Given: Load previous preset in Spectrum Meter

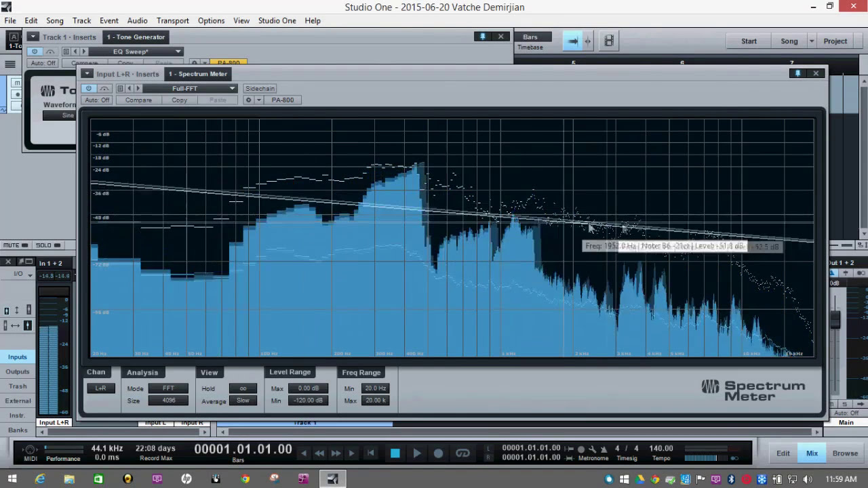Looking at the screenshot, I should coord(130,88).
